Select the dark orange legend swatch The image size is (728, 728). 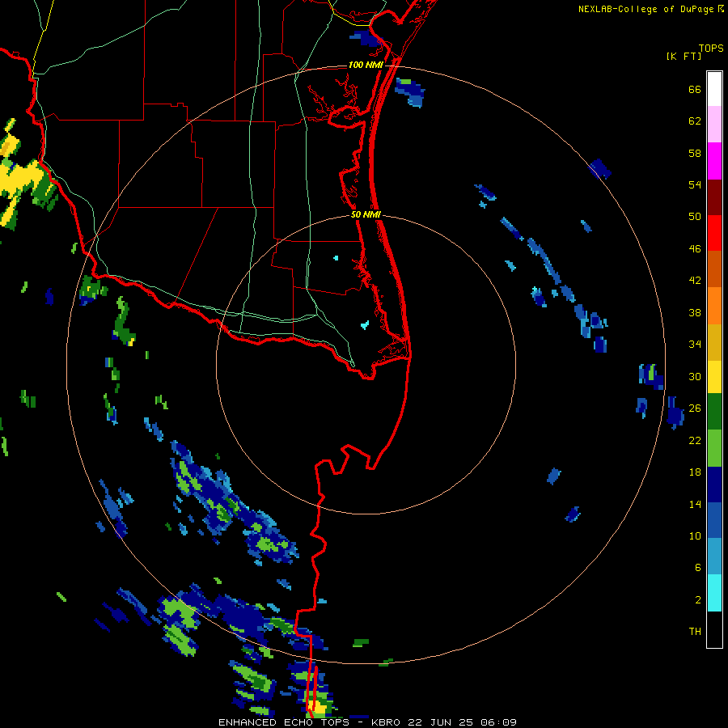(x=714, y=269)
